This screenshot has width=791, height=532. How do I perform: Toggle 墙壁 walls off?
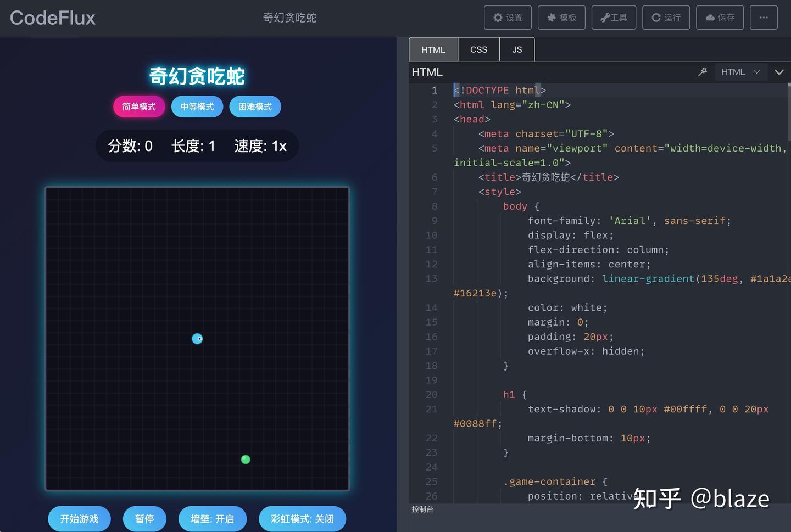(213, 518)
